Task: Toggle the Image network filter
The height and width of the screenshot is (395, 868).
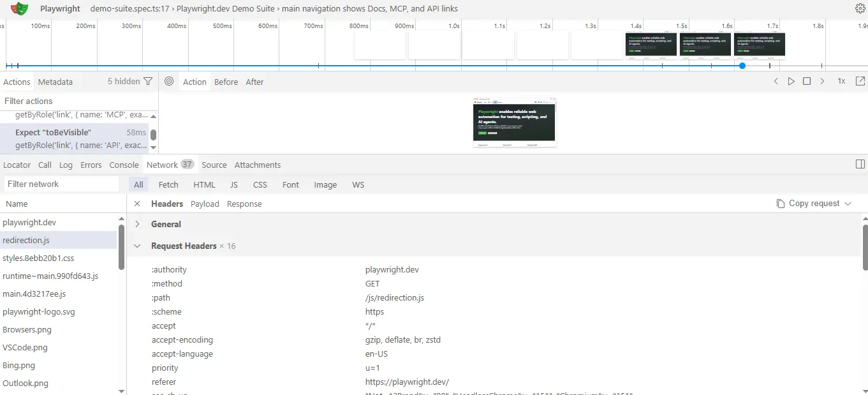Action: [x=325, y=184]
